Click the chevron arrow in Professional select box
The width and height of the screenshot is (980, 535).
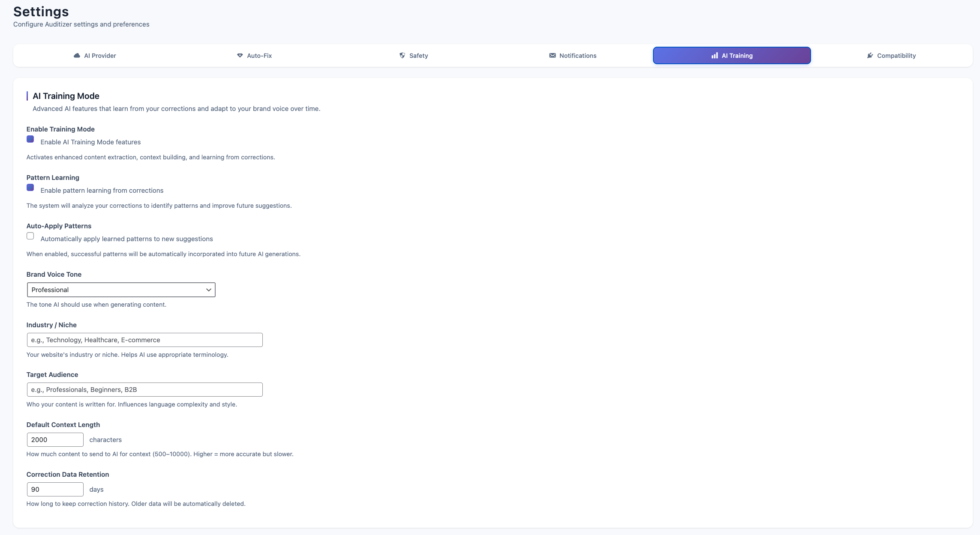(x=208, y=290)
